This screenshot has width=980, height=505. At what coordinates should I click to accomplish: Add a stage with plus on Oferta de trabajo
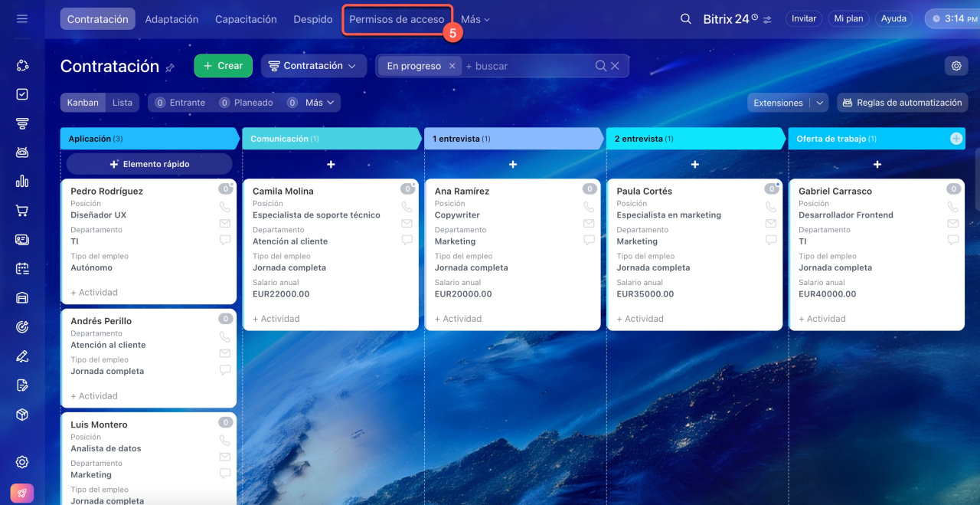pos(955,139)
